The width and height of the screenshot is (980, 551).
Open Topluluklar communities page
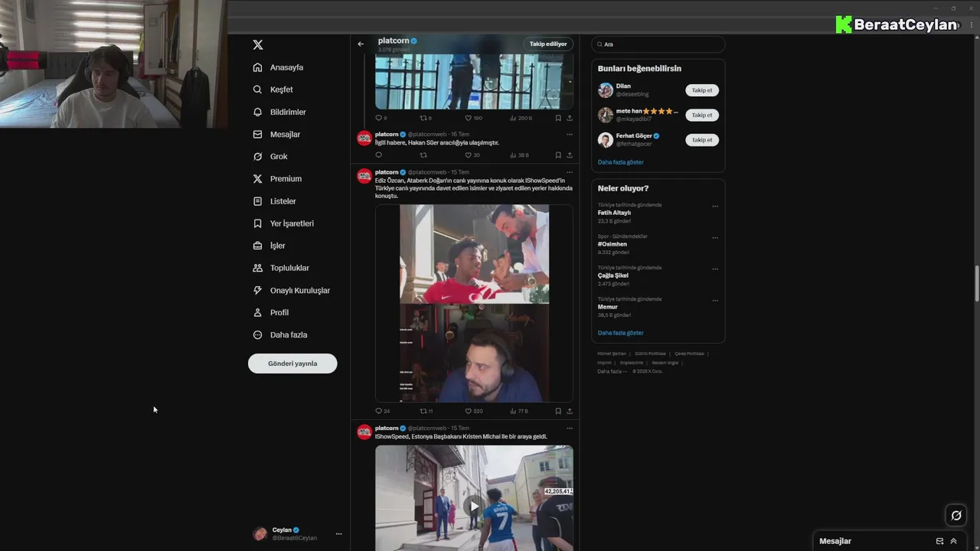[x=281, y=268]
